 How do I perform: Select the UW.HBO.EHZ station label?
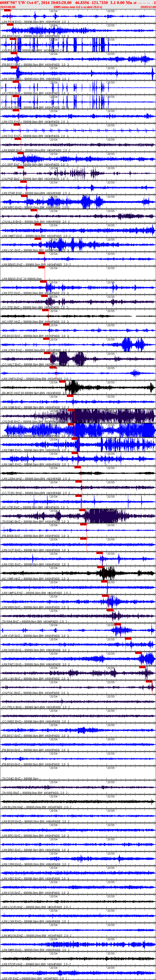(35, 878)
